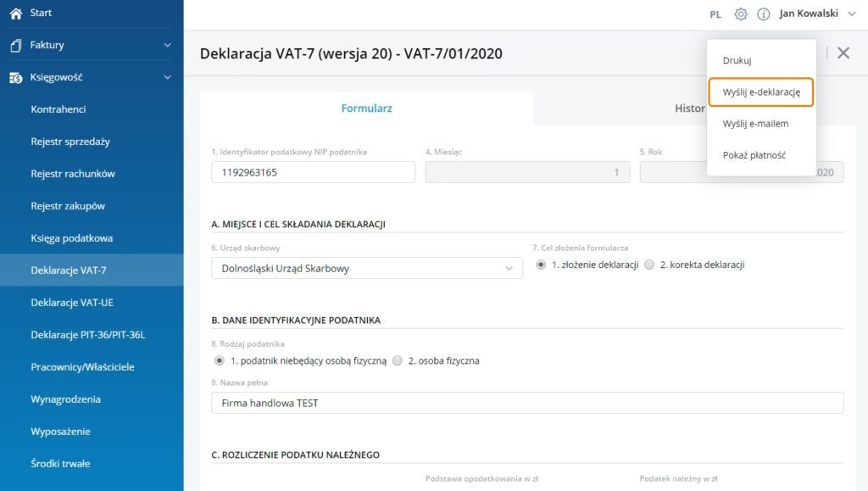
Task: Click the NIP podatnika input field
Action: coord(313,172)
